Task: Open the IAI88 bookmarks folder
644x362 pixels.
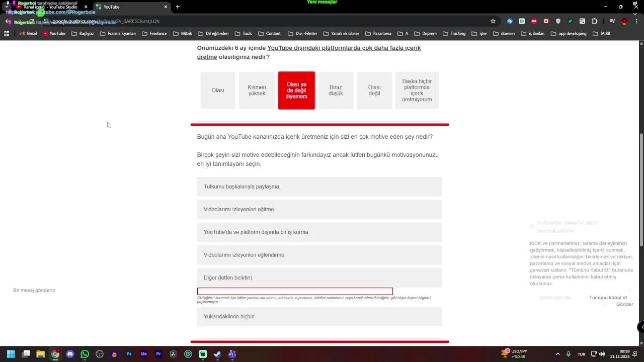Action: click(601, 34)
